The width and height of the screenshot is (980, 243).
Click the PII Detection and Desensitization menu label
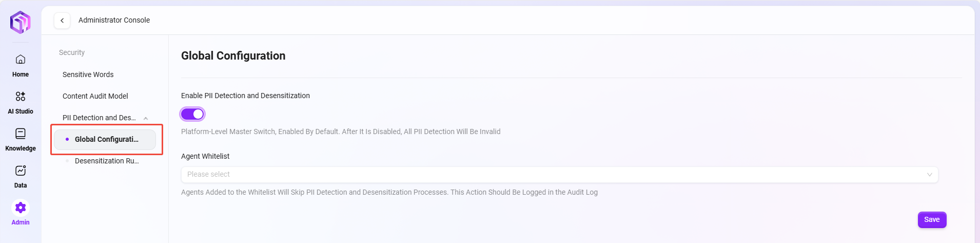click(99, 118)
